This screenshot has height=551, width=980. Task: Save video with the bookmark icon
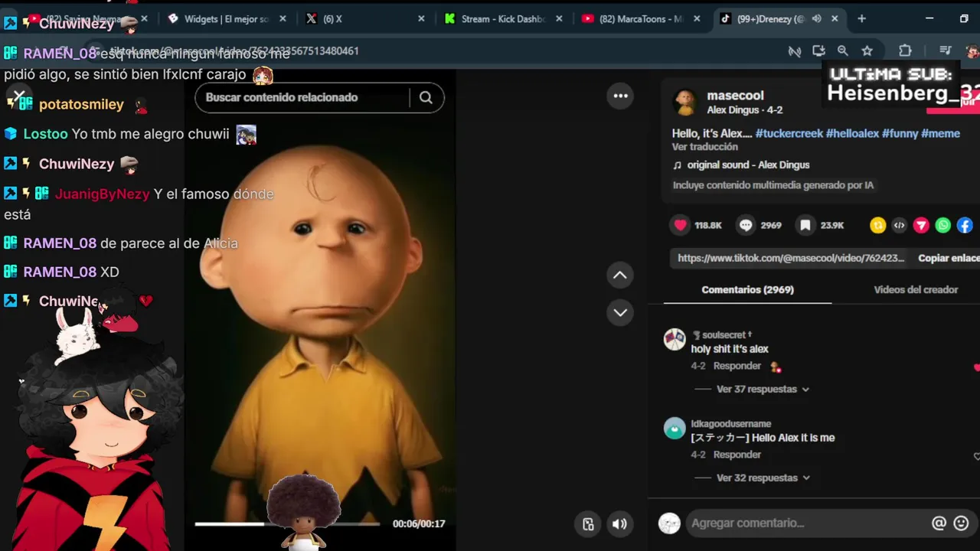click(x=805, y=225)
